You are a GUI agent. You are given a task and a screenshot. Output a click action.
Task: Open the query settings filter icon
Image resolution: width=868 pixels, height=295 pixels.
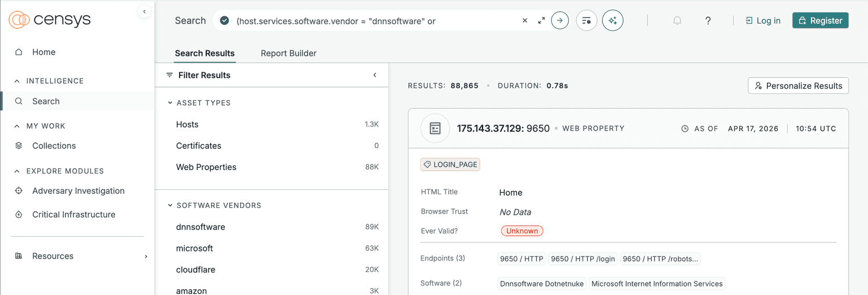click(587, 20)
